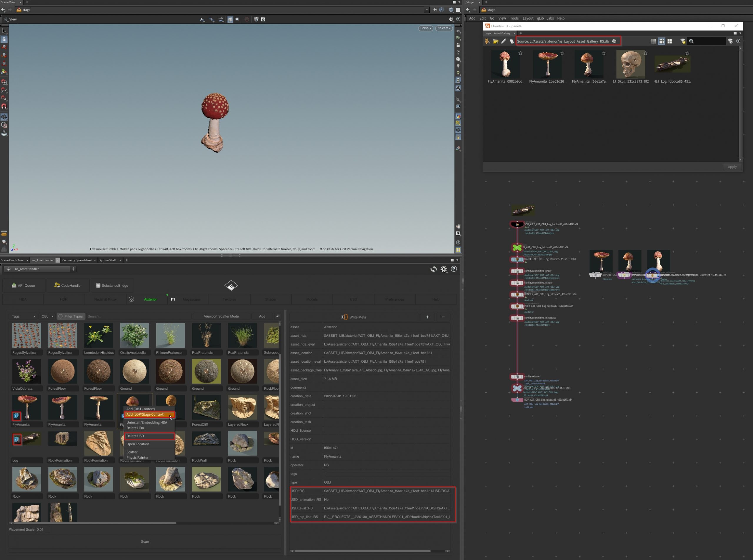The height and width of the screenshot is (560, 753).
Task: Switch to the Megascans tab
Action: tap(191, 299)
